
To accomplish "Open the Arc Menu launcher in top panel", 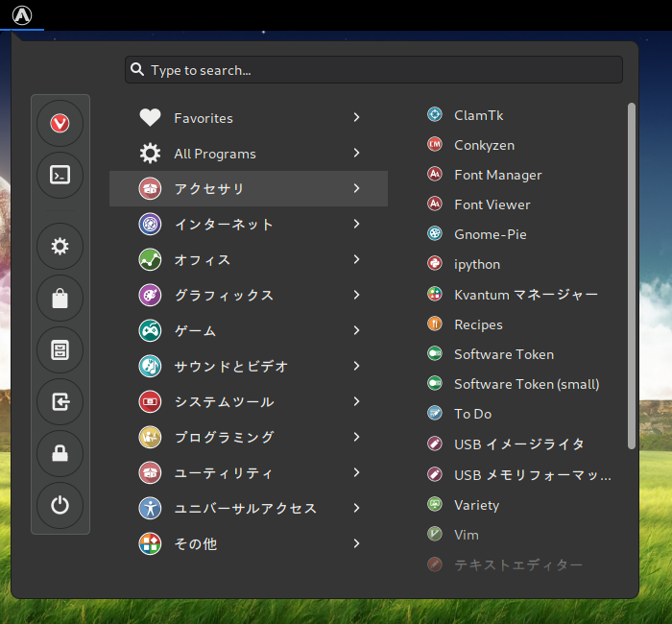I will [22, 15].
